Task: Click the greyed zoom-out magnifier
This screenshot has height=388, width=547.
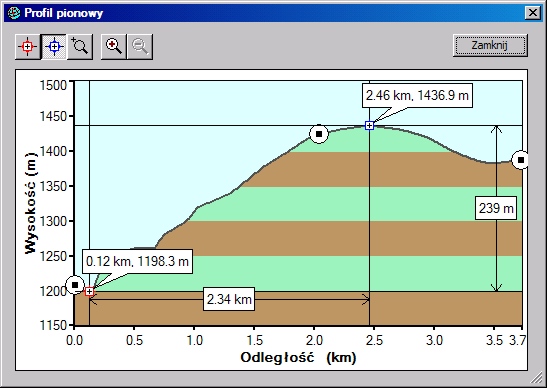Action: click(x=140, y=47)
